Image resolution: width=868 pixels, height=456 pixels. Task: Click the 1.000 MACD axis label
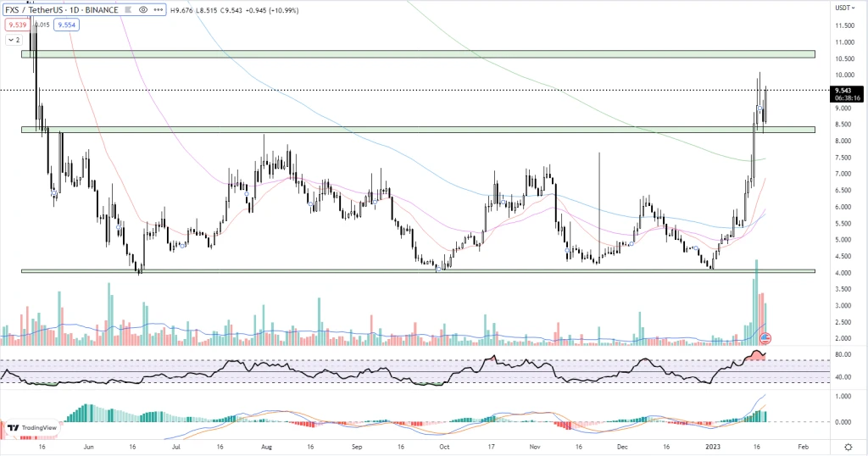tap(844, 397)
